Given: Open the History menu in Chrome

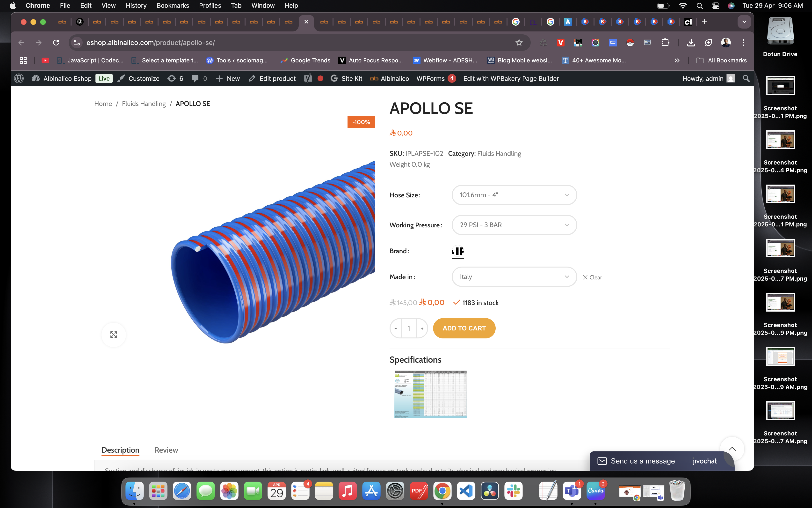Looking at the screenshot, I should (136, 6).
